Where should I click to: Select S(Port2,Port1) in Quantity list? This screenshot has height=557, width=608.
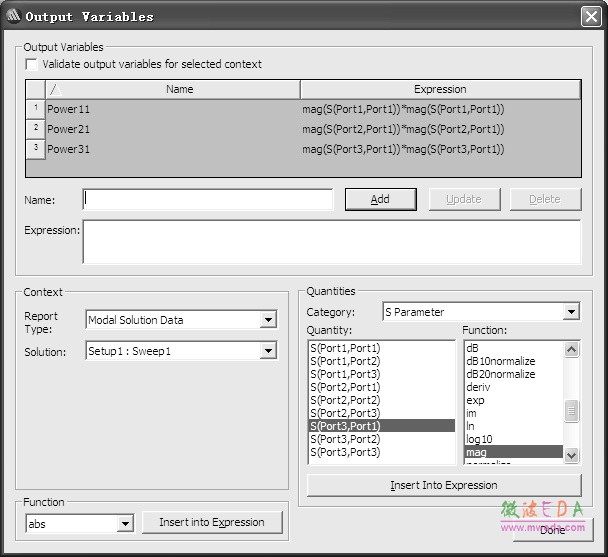(x=345, y=387)
